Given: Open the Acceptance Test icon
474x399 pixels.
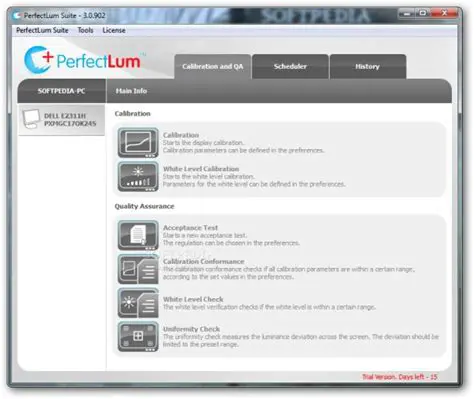Looking at the screenshot, I should [138, 235].
